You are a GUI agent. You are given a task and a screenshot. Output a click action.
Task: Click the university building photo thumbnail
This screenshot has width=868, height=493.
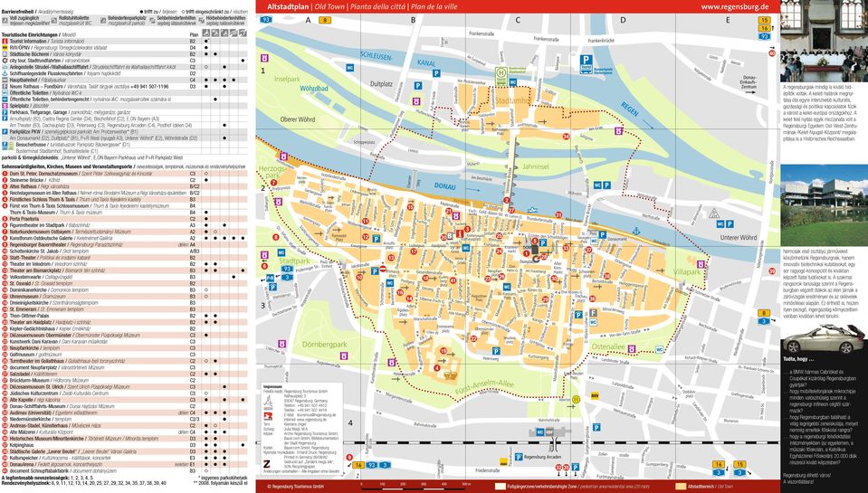824,205
